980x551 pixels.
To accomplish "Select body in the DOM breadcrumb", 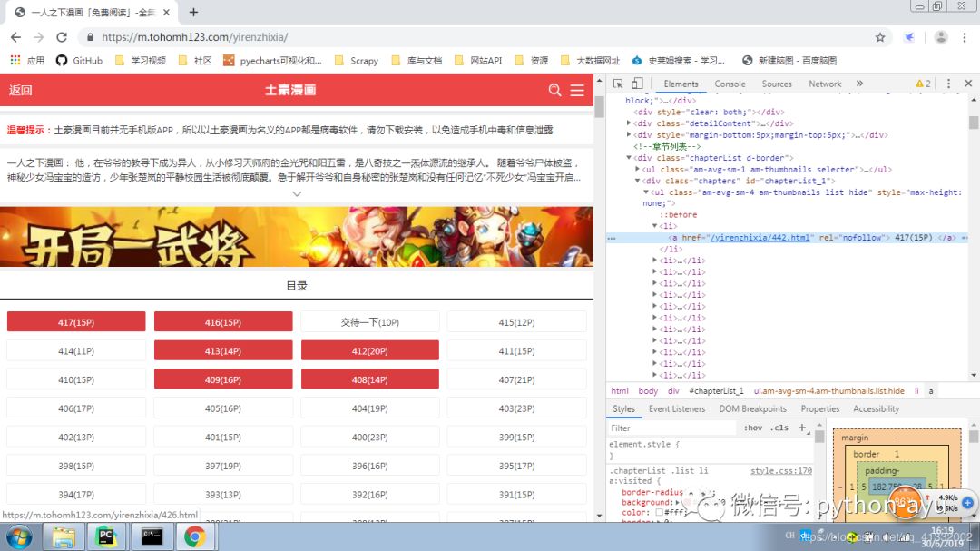I will click(x=648, y=391).
